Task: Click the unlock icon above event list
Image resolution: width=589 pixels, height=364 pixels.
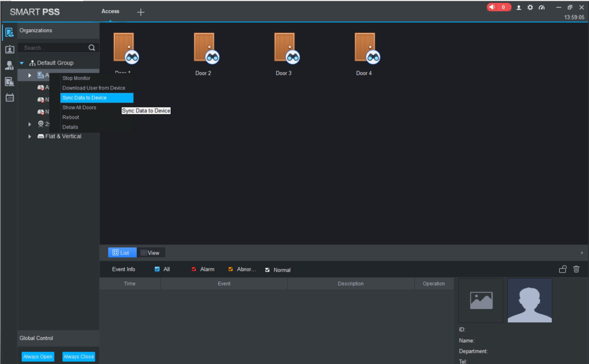Action: click(x=562, y=269)
